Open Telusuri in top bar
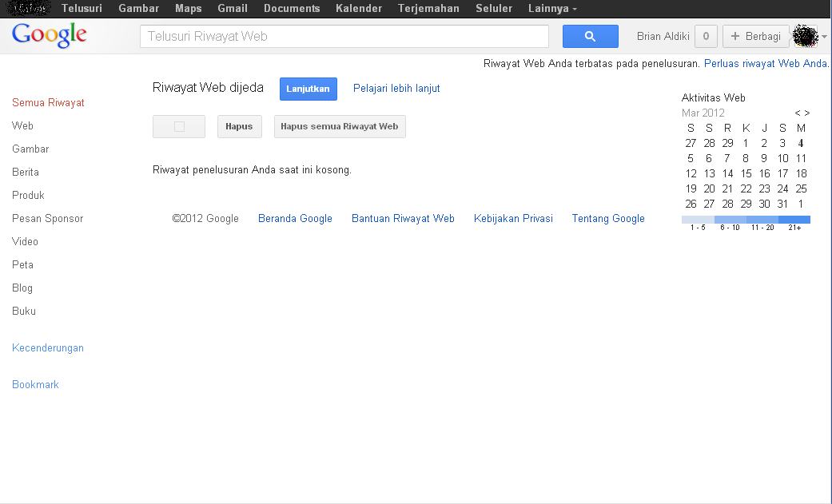The height and width of the screenshot is (504, 832). 82,9
